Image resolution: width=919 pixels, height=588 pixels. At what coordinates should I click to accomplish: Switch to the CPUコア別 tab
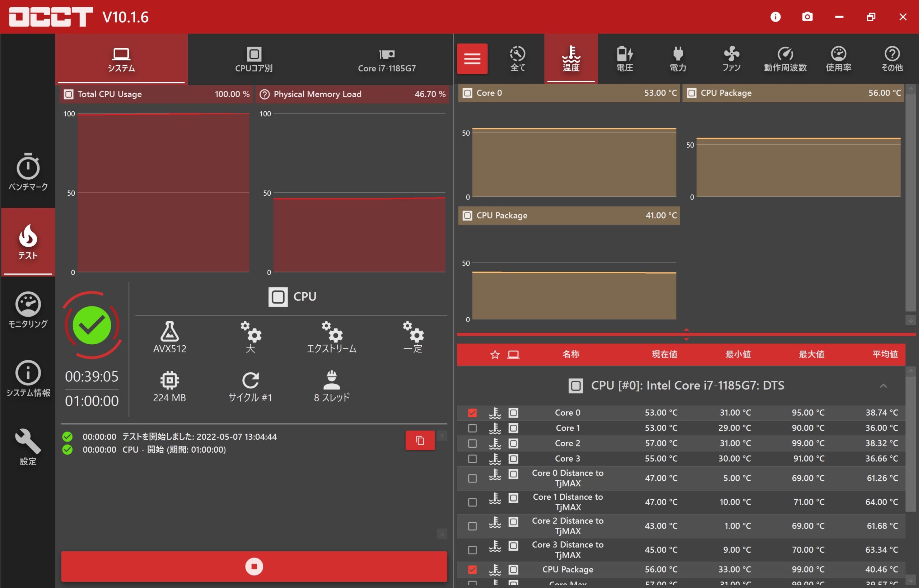pos(254,59)
